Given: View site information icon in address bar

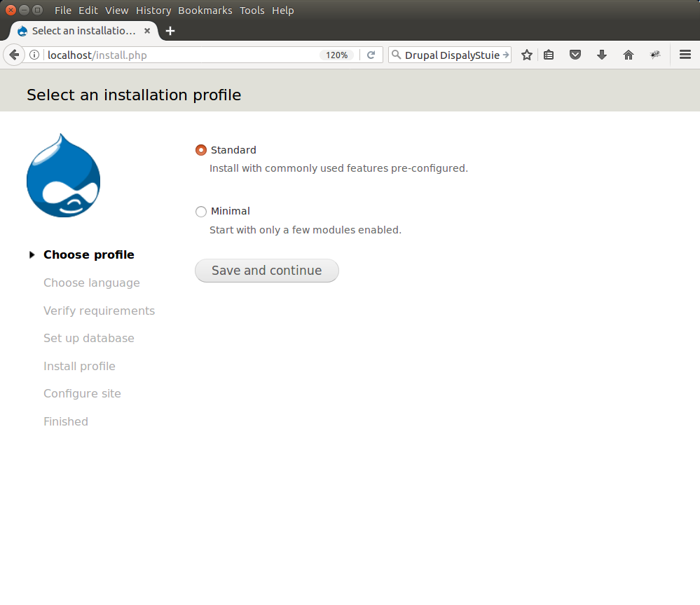Looking at the screenshot, I should pyautogui.click(x=34, y=55).
